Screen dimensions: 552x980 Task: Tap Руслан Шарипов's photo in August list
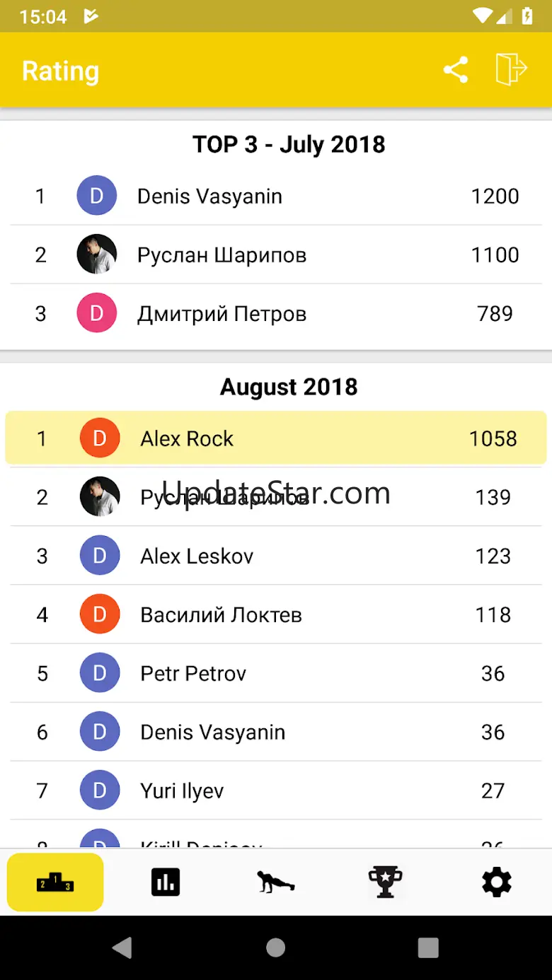coord(100,497)
